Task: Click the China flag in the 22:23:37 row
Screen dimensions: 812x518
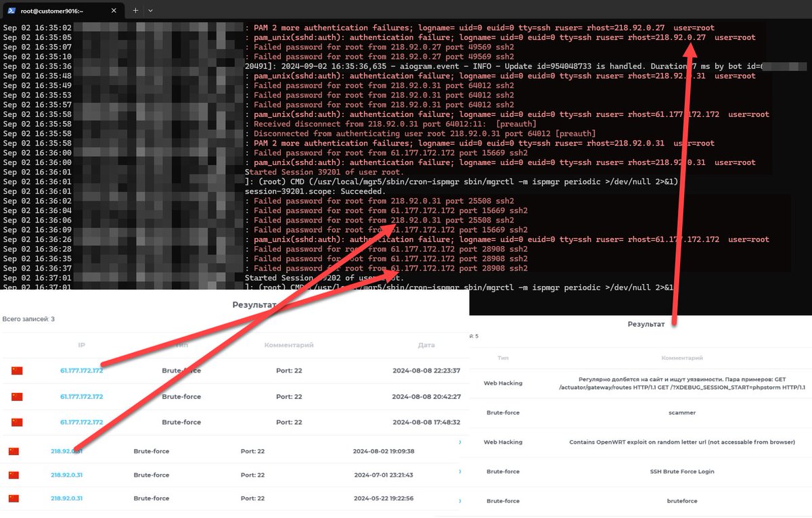Action: pos(17,371)
